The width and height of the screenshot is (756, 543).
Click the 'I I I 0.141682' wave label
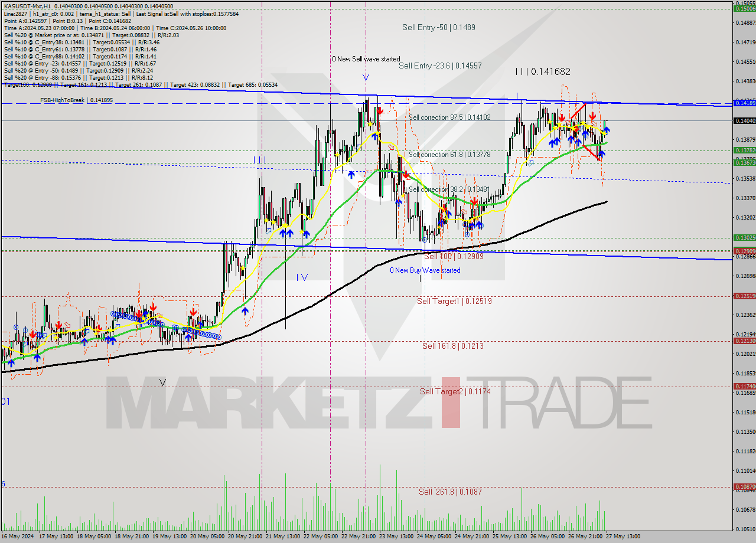pyautogui.click(x=543, y=71)
